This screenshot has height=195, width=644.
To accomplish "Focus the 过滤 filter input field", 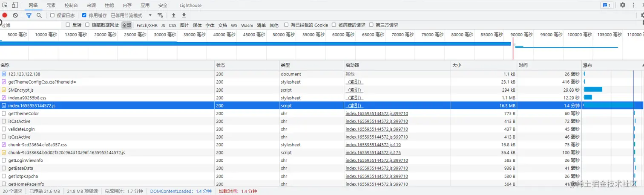I will pos(31,25).
